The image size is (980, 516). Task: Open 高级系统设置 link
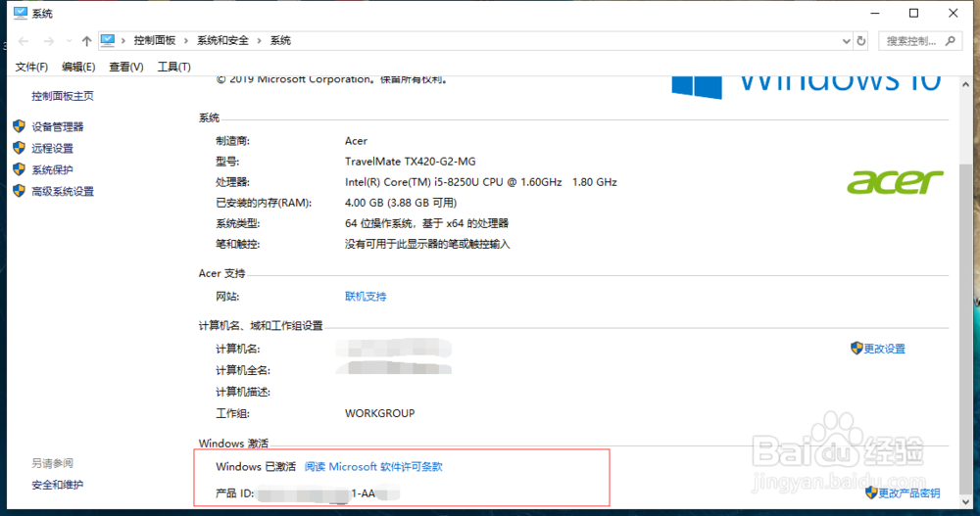click(63, 192)
